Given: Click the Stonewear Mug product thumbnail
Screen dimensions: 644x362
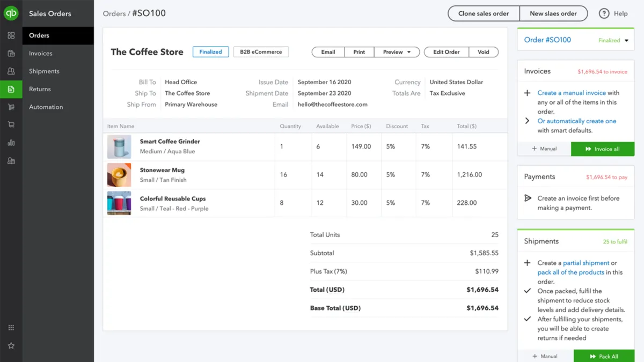Looking at the screenshot, I should coord(119,175).
